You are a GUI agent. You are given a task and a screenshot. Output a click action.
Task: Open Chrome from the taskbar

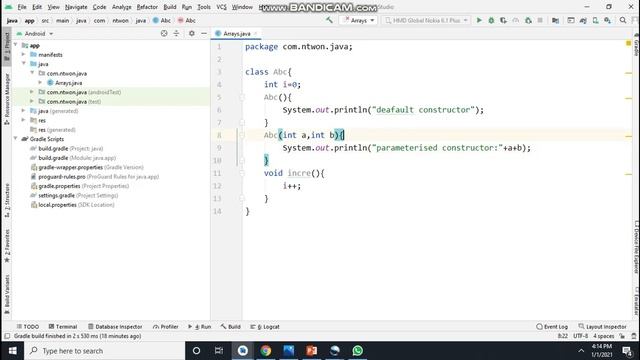266,351
